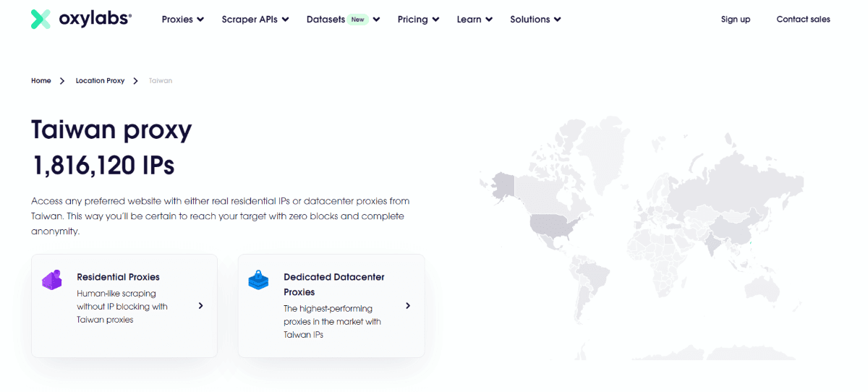Click the Contact sales link
This screenshot has height=392, width=868.
[x=804, y=20]
